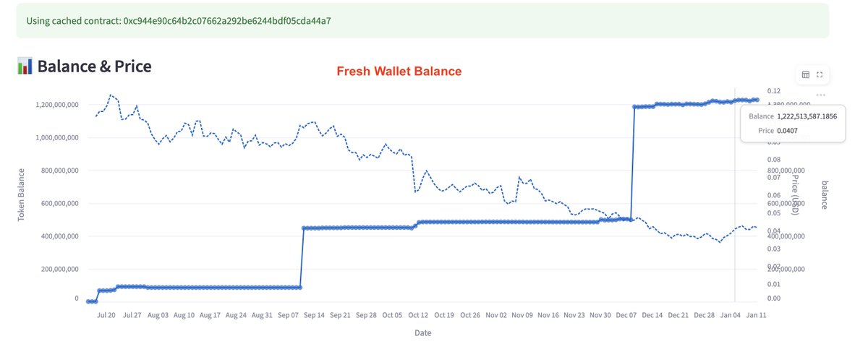The height and width of the screenshot is (357, 868).
Task: Show chart data as table icon
Action: coord(806,74)
